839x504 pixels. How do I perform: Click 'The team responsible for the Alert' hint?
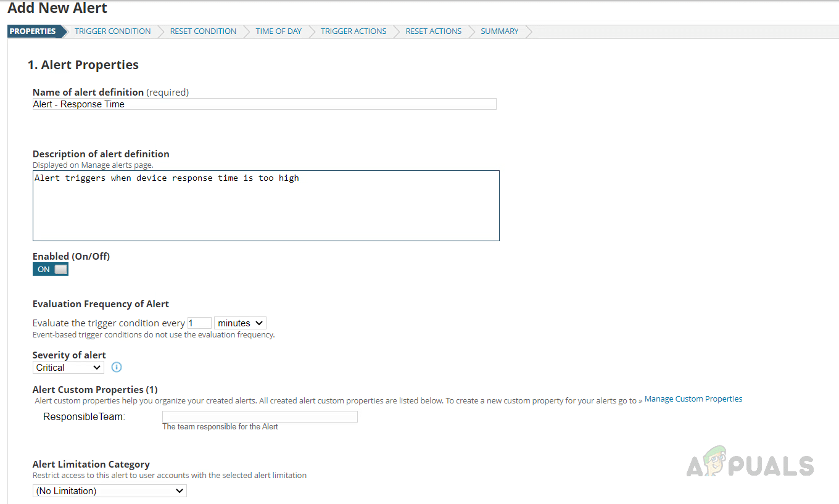(x=220, y=427)
